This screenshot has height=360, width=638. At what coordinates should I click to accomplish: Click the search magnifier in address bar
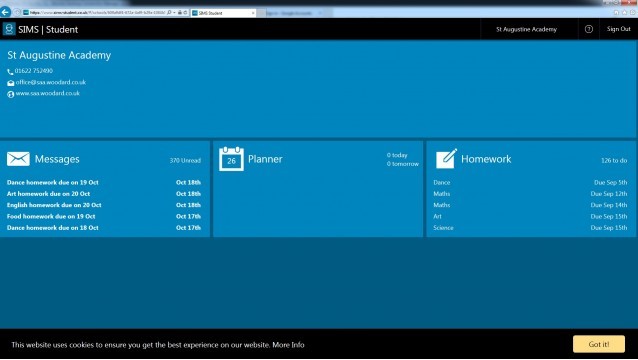point(169,13)
